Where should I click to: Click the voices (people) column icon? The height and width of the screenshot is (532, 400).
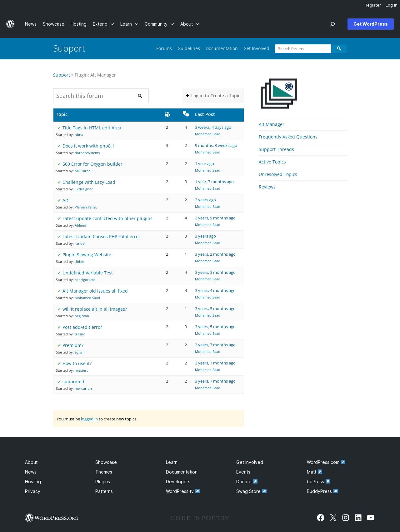pyautogui.click(x=167, y=114)
